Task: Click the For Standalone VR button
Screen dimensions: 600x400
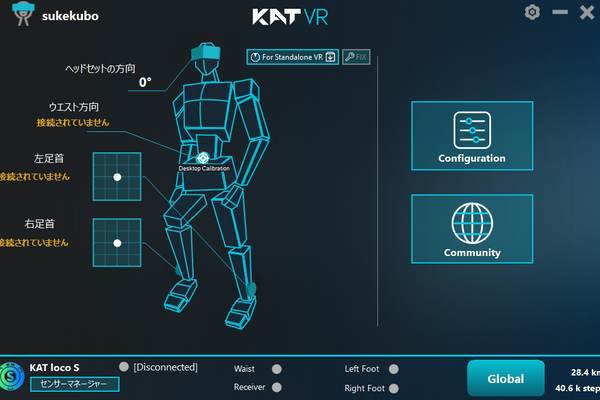Action: [x=293, y=57]
